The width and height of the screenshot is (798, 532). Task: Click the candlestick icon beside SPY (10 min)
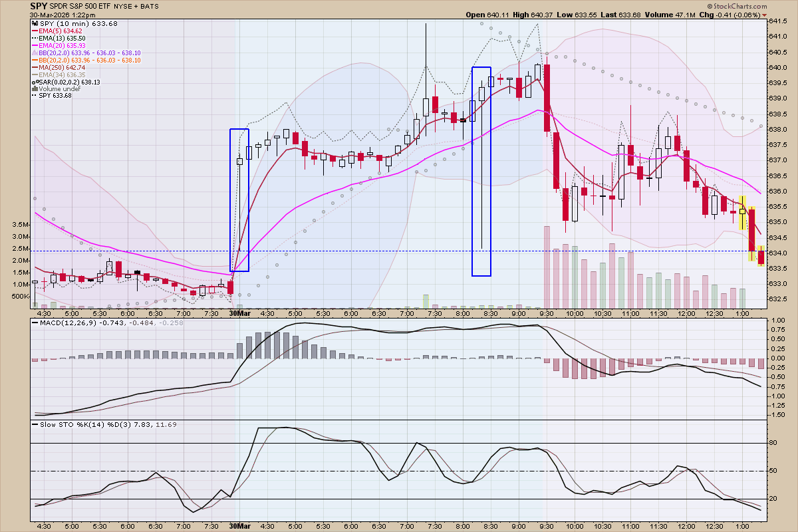point(35,23)
